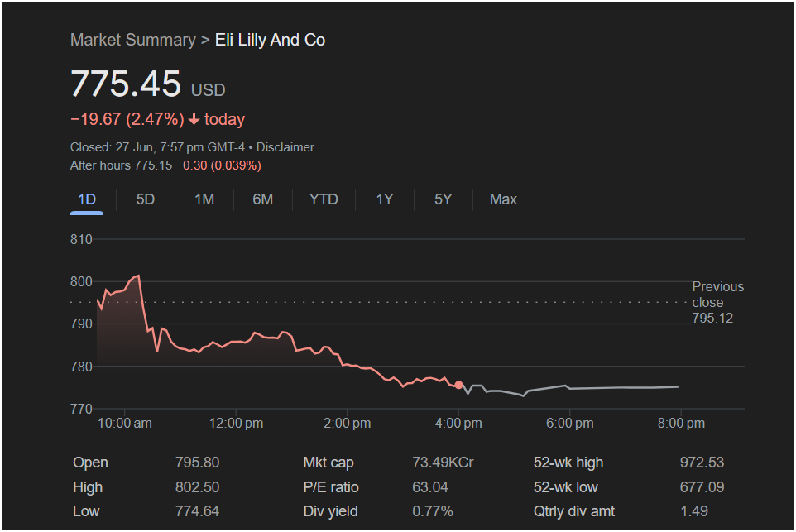This screenshot has height=532, width=796.
Task: Click the −19.67 (2.47%) price change
Action: (x=127, y=119)
